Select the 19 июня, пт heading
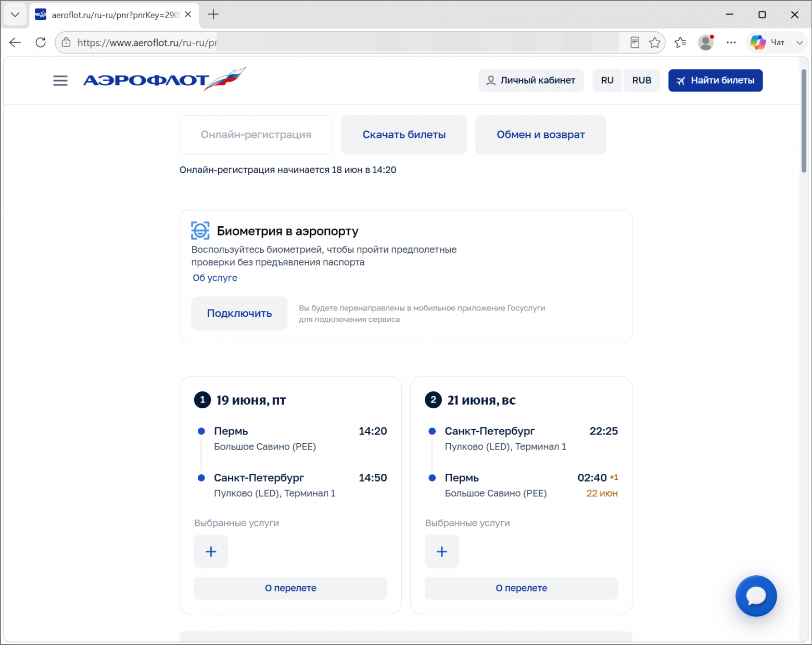The width and height of the screenshot is (812, 645). (251, 400)
